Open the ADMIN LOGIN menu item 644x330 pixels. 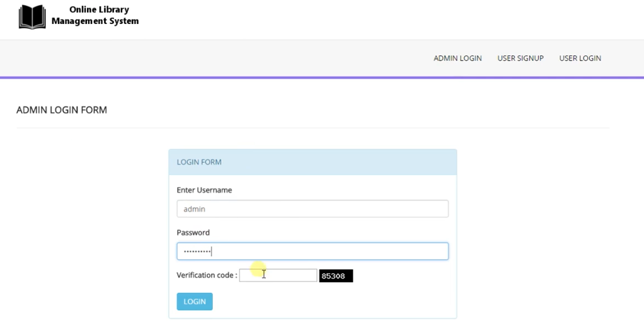[457, 59]
